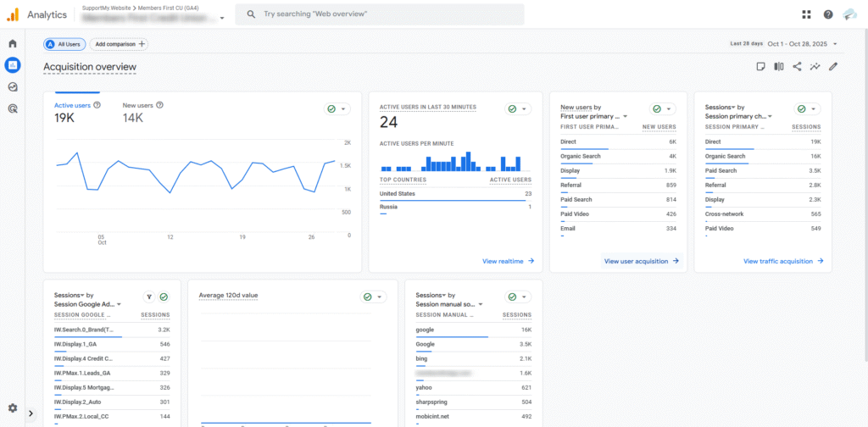Click the Google apps grid icon

pyautogui.click(x=805, y=14)
